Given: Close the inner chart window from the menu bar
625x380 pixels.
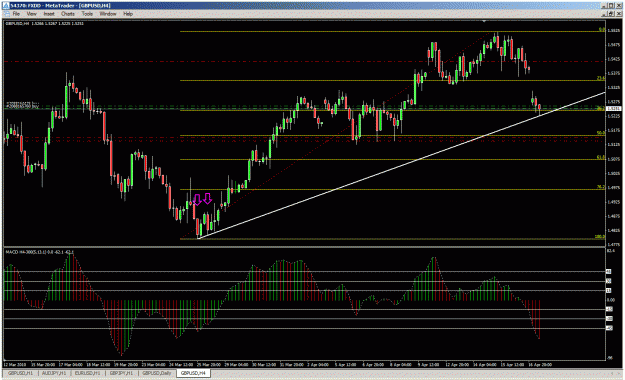Looking at the screenshot, I should pyautogui.click(x=619, y=14).
